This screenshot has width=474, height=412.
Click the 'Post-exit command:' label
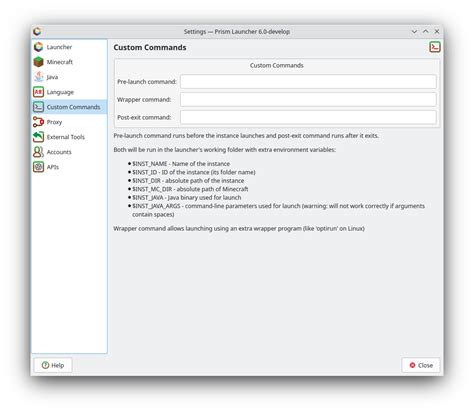pyautogui.click(x=144, y=117)
